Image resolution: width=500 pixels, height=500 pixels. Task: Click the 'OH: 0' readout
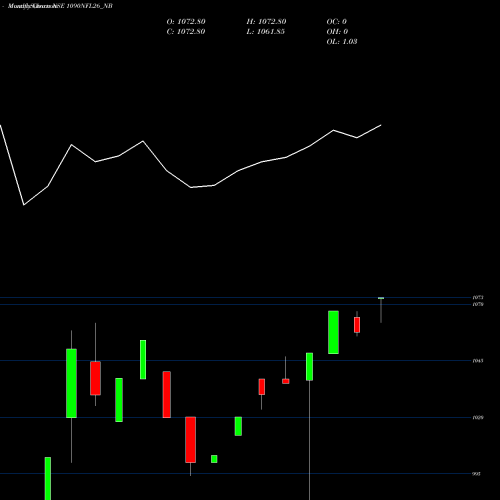pos(337,32)
